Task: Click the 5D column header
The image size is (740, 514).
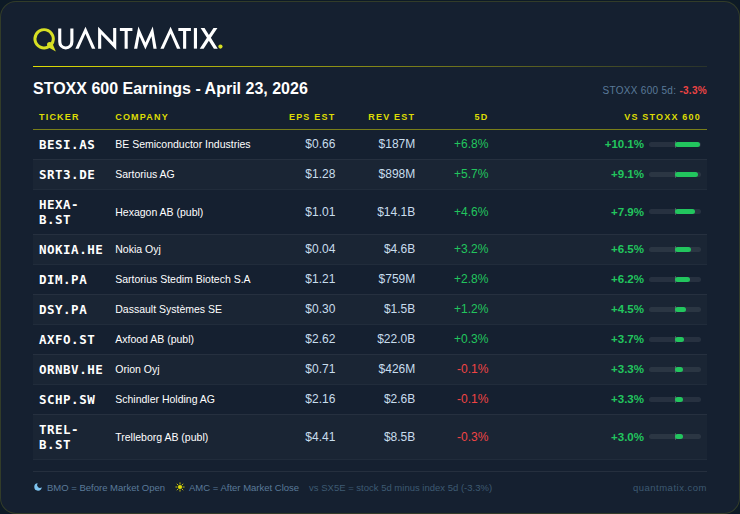Action: 481,117
